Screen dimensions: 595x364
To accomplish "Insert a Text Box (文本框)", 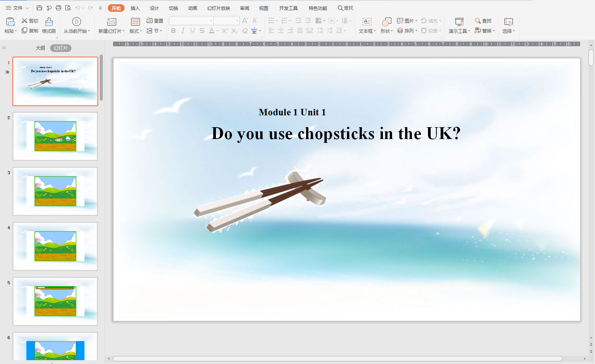I will 367,26.
